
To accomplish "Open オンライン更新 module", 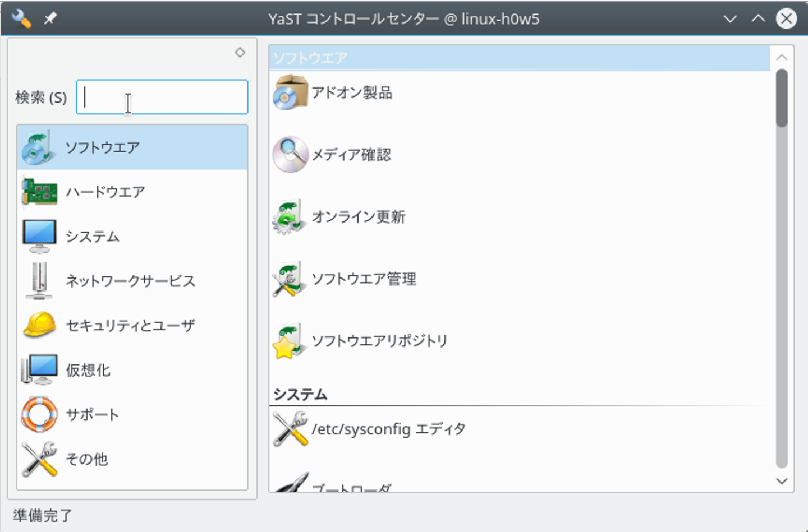I will (x=359, y=217).
